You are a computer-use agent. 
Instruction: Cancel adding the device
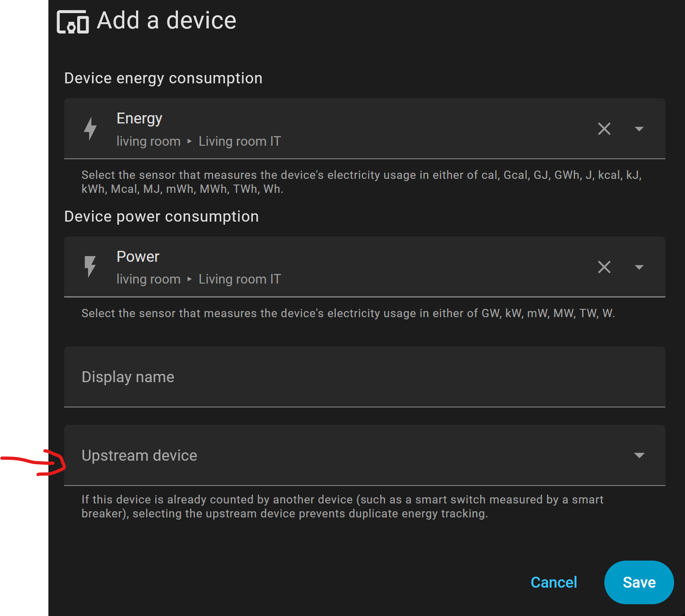553,582
